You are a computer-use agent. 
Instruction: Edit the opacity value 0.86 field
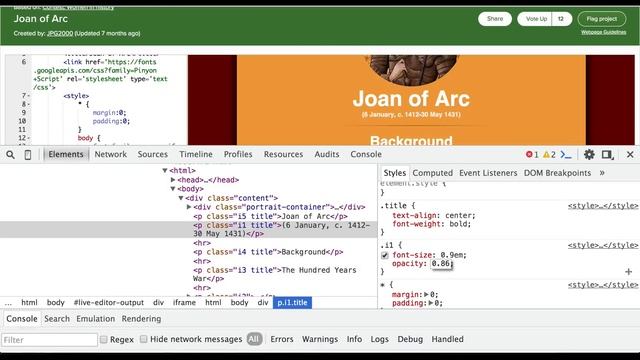click(441, 264)
